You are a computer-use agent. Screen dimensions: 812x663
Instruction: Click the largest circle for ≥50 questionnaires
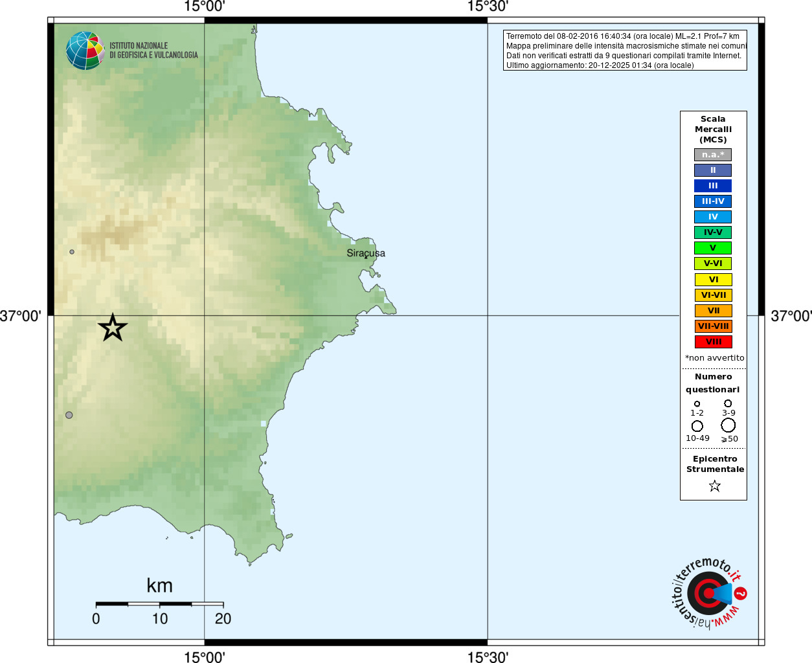pos(728,425)
